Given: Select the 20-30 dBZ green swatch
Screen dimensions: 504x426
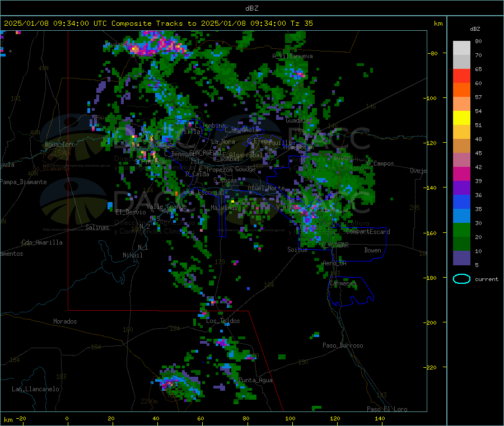Looking at the screenshot, I should tap(461, 230).
